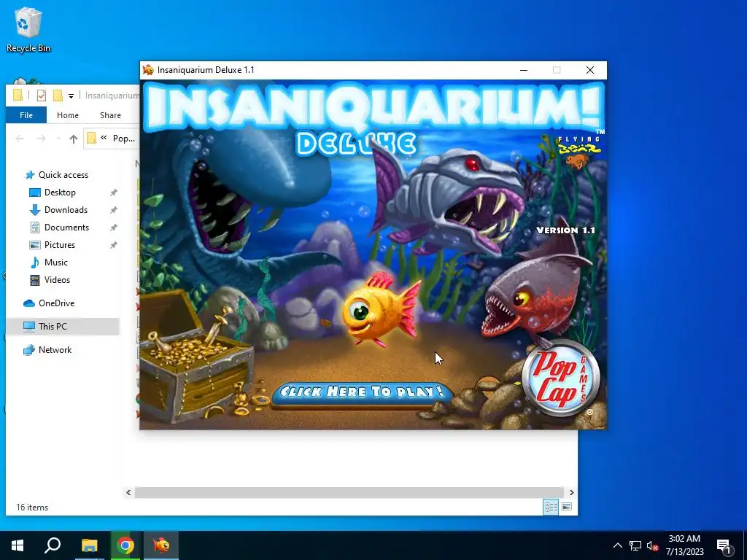
Task: Switch Explorer to Details view
Action: (x=551, y=507)
